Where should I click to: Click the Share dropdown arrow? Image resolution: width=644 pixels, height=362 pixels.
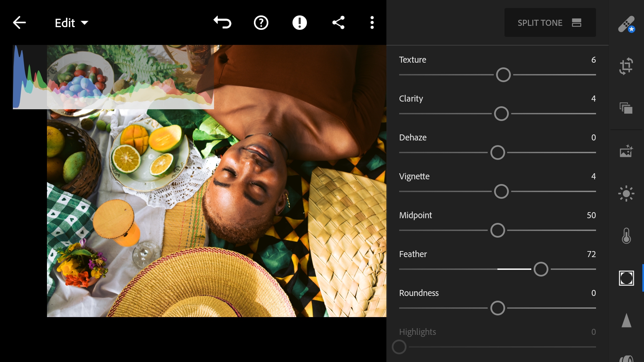338,22
